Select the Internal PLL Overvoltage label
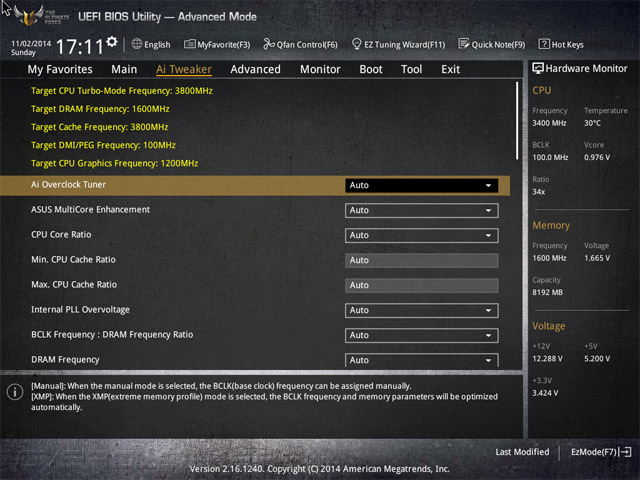This screenshot has height=480, width=640. coord(80,309)
